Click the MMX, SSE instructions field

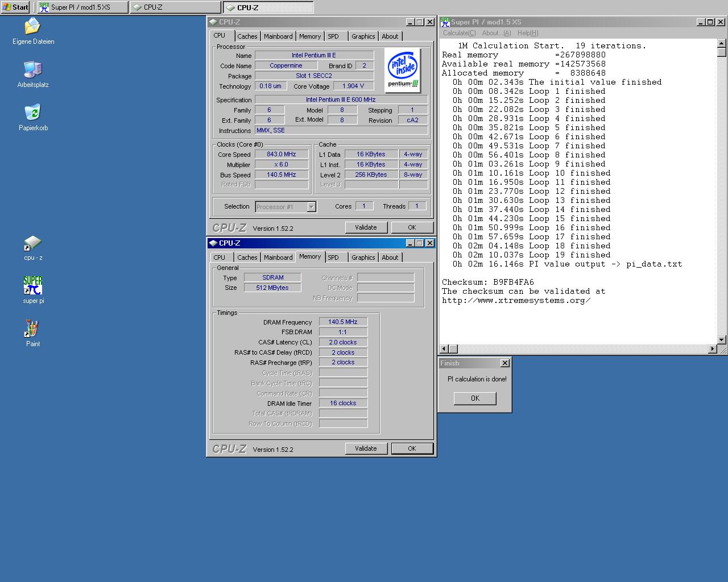(341, 130)
